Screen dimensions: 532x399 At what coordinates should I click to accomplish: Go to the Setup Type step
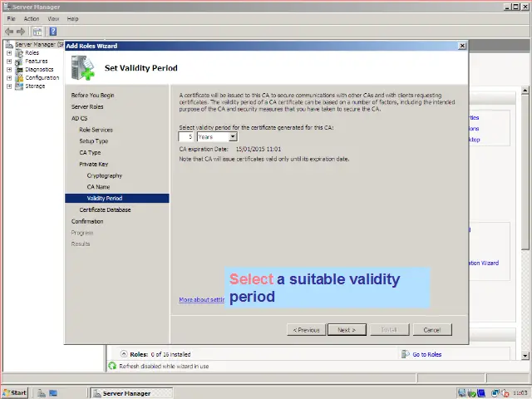[94, 141]
